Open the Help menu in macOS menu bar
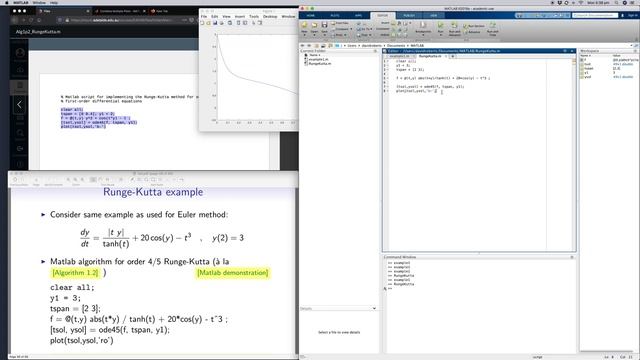The image size is (640, 360). pyautogui.click(x=54, y=2)
